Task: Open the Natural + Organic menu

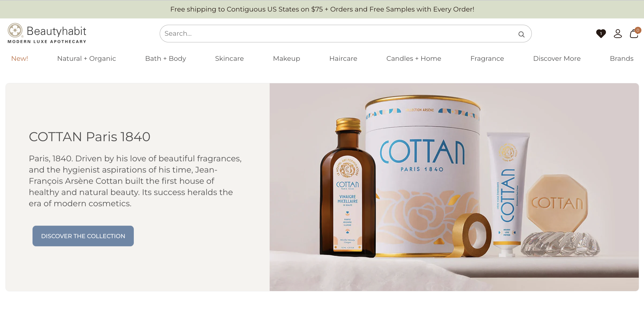Action: (87, 58)
